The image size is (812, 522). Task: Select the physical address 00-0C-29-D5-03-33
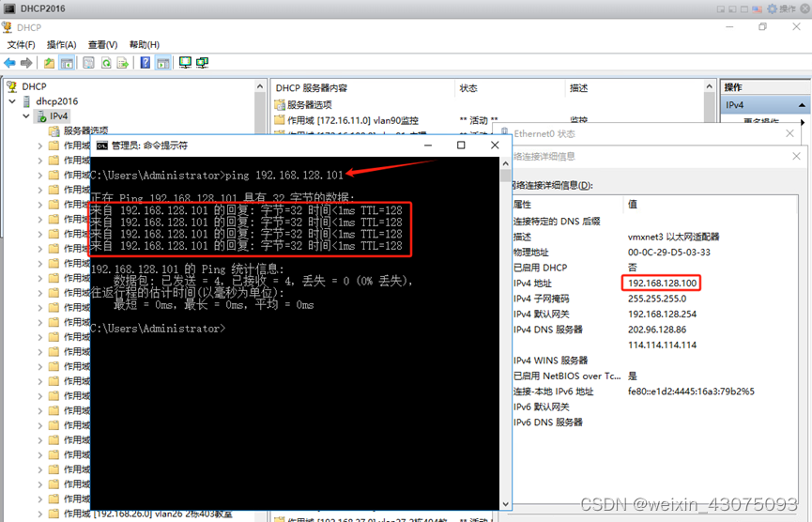pyautogui.click(x=669, y=253)
